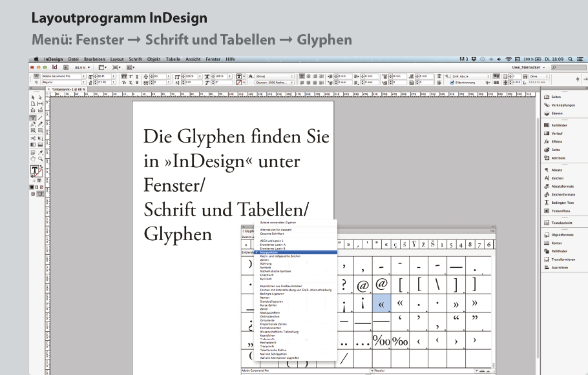Viewport: 588px width, 375px height.
Task: Open the Transformieren panel
Action: tap(559, 259)
